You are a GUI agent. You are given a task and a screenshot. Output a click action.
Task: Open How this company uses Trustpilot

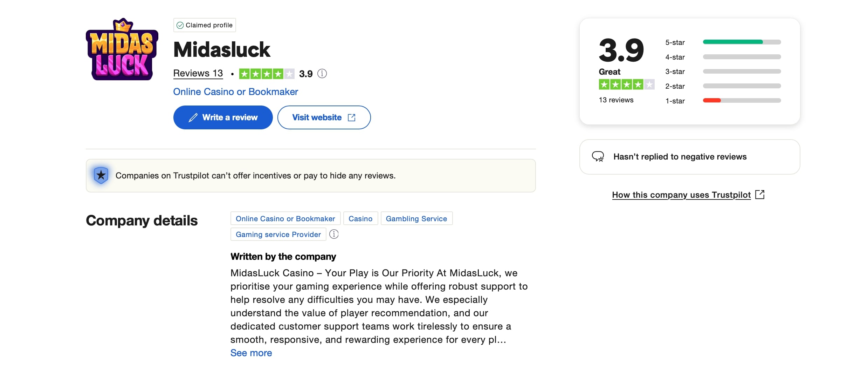tap(681, 195)
